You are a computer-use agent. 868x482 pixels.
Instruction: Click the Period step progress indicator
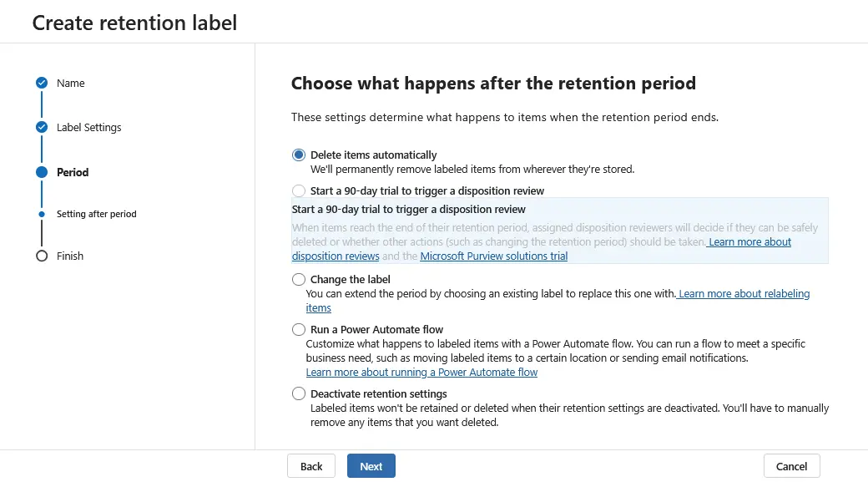(x=42, y=172)
